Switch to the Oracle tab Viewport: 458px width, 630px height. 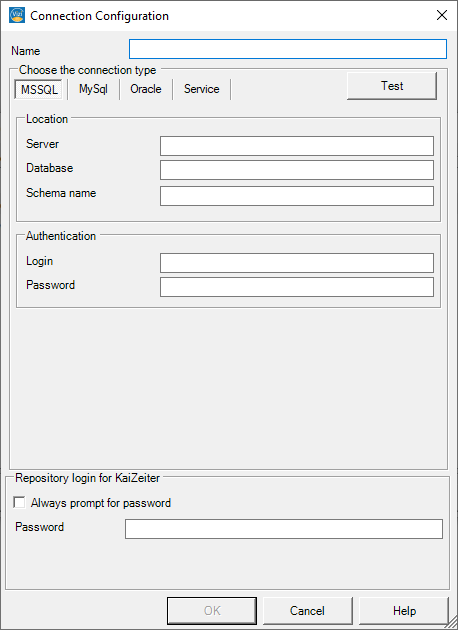(146, 89)
